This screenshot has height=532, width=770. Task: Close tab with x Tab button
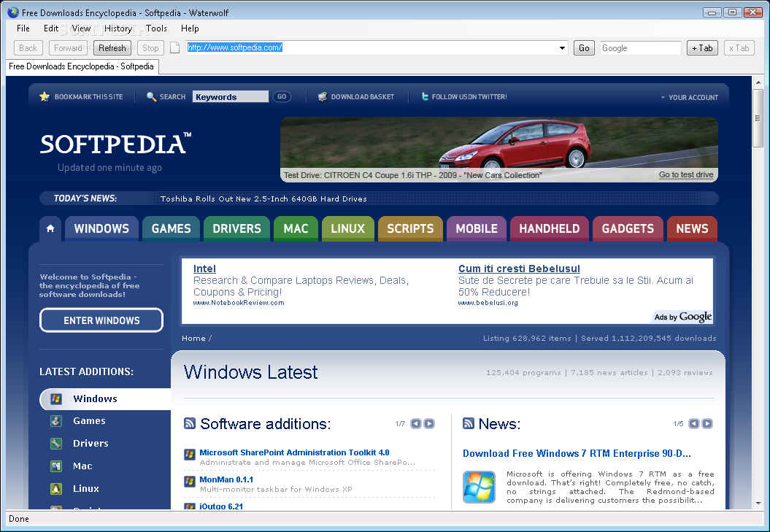739,47
